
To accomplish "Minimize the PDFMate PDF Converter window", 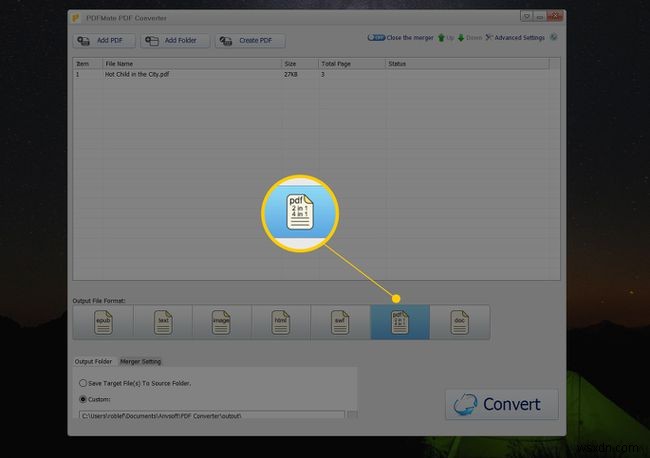I will coord(540,17).
